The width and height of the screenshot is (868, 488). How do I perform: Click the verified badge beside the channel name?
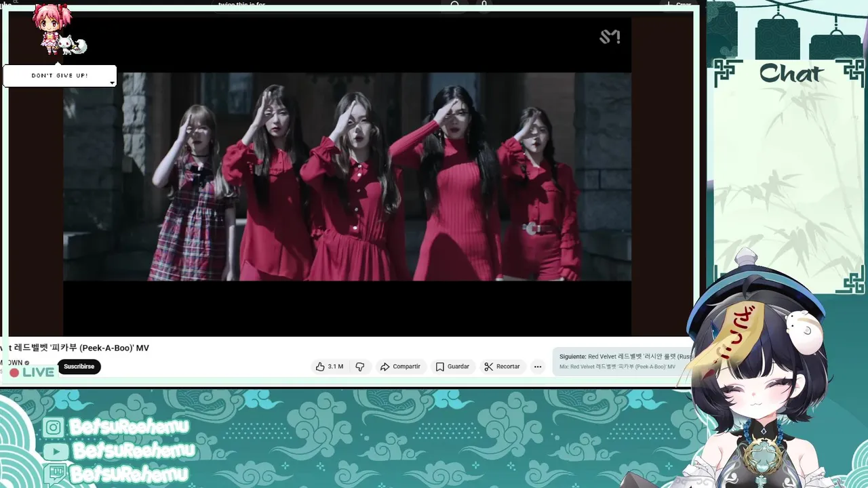pyautogui.click(x=27, y=363)
